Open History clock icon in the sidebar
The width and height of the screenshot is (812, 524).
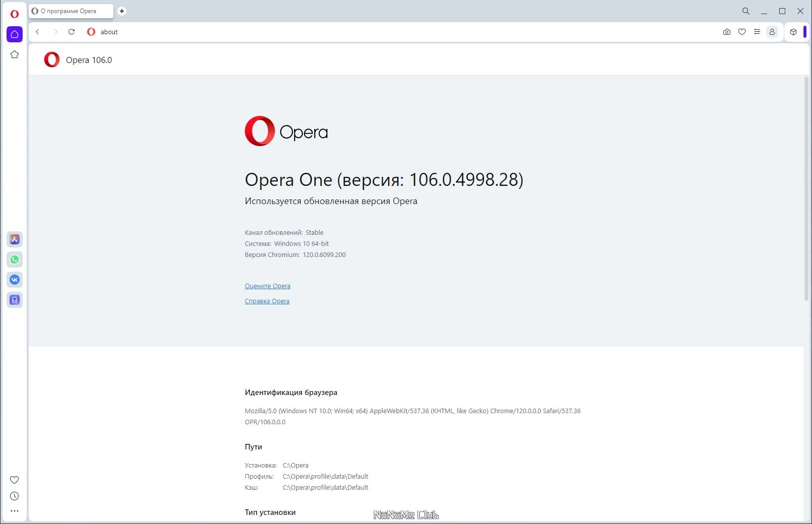tap(15, 496)
